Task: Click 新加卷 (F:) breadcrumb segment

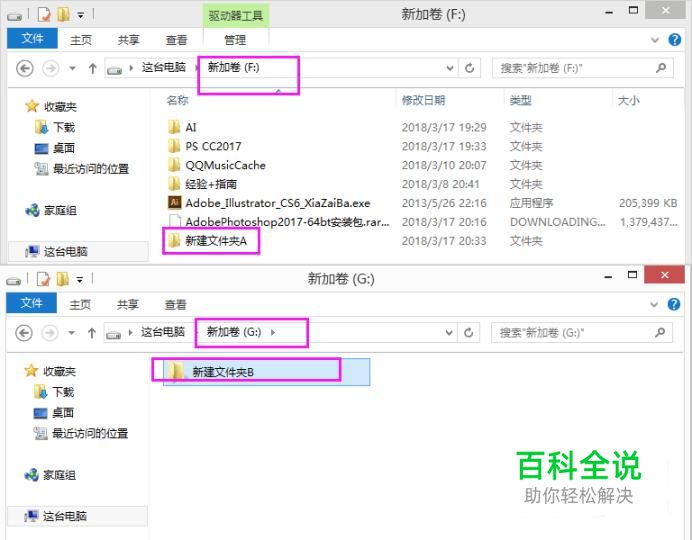Action: [x=233, y=68]
